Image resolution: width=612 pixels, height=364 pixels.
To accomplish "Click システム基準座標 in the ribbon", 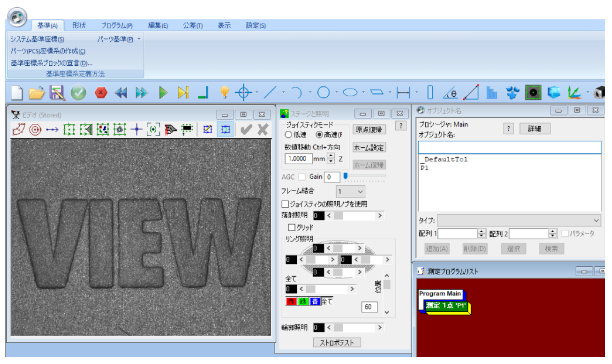I will point(37,39).
